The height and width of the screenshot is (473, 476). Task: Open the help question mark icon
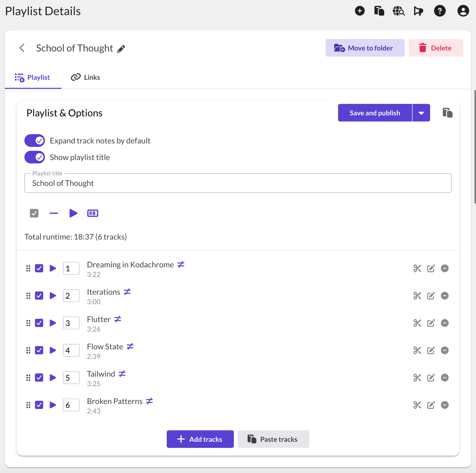440,11
